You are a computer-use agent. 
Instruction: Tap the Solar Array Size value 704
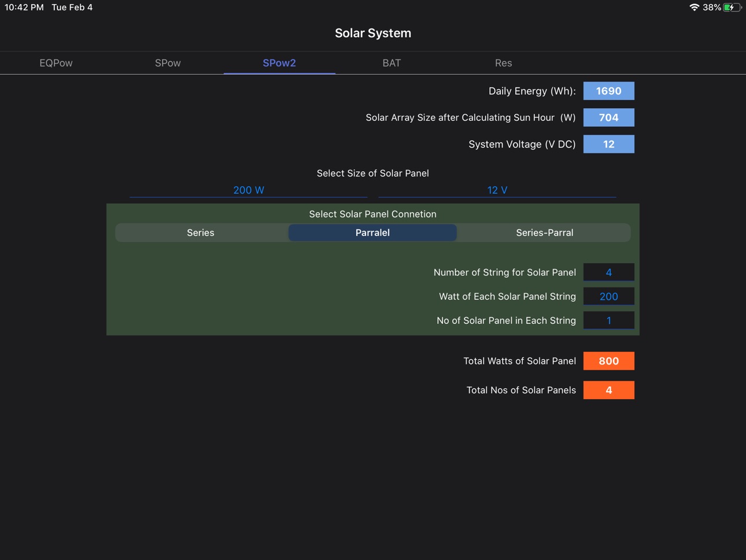tap(609, 117)
